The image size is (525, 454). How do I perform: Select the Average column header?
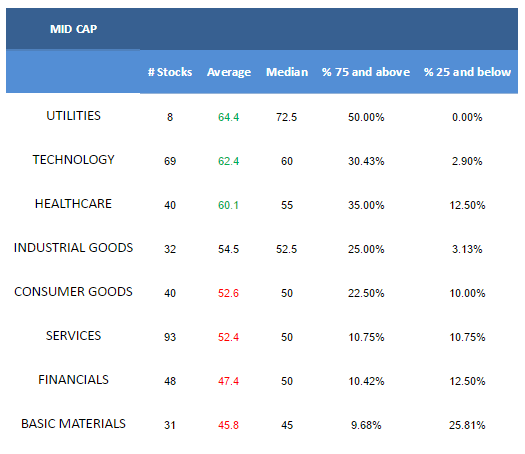pos(229,72)
